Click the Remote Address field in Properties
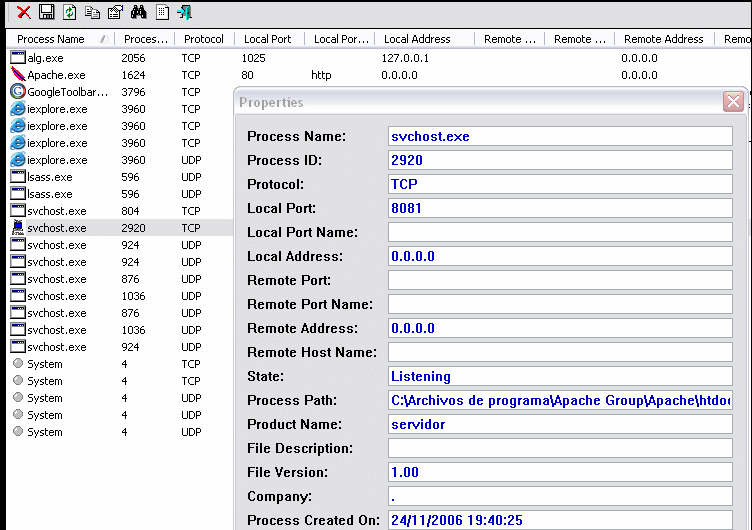The width and height of the screenshot is (752, 530). coord(560,328)
